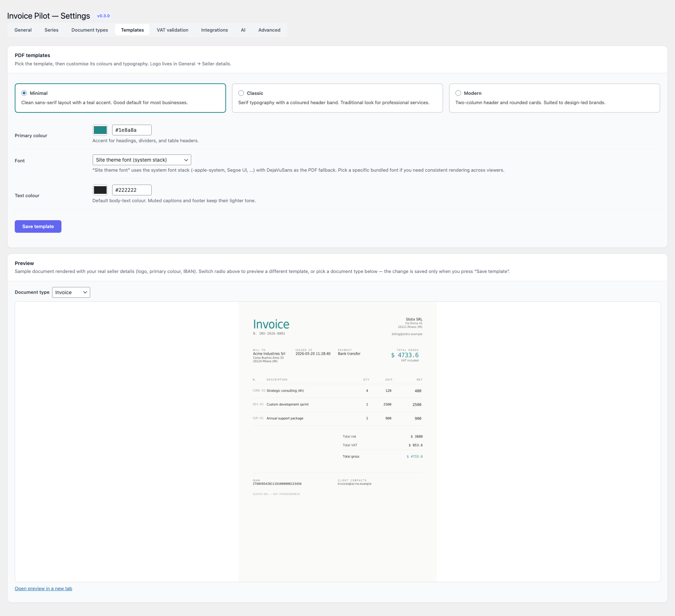675x616 pixels.
Task: Click Custom development sprint line item
Action: pos(288,404)
